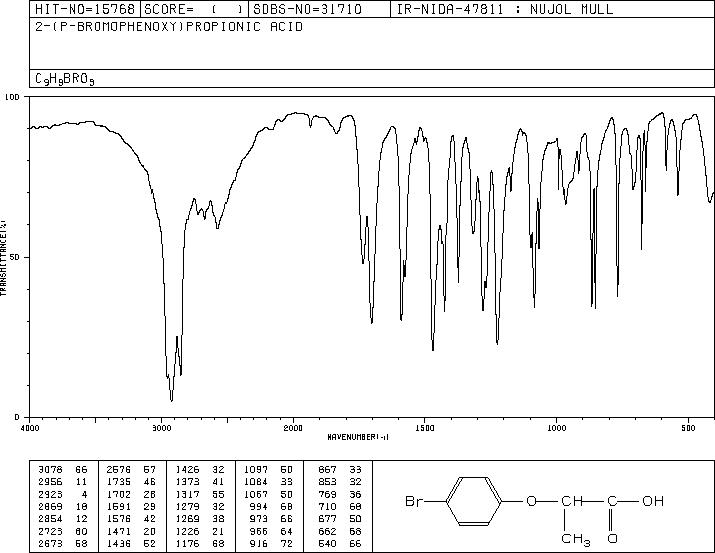Click the 1084 peak table entry

point(256,482)
